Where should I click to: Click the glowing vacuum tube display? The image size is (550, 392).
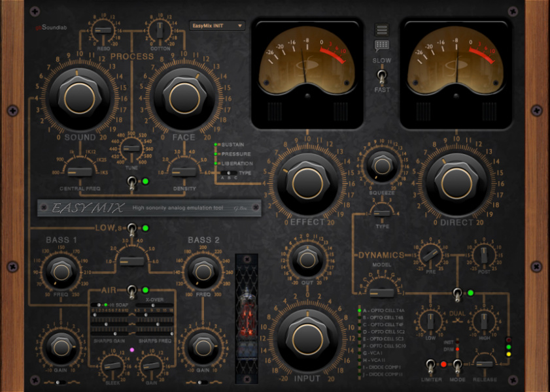coord(247,319)
